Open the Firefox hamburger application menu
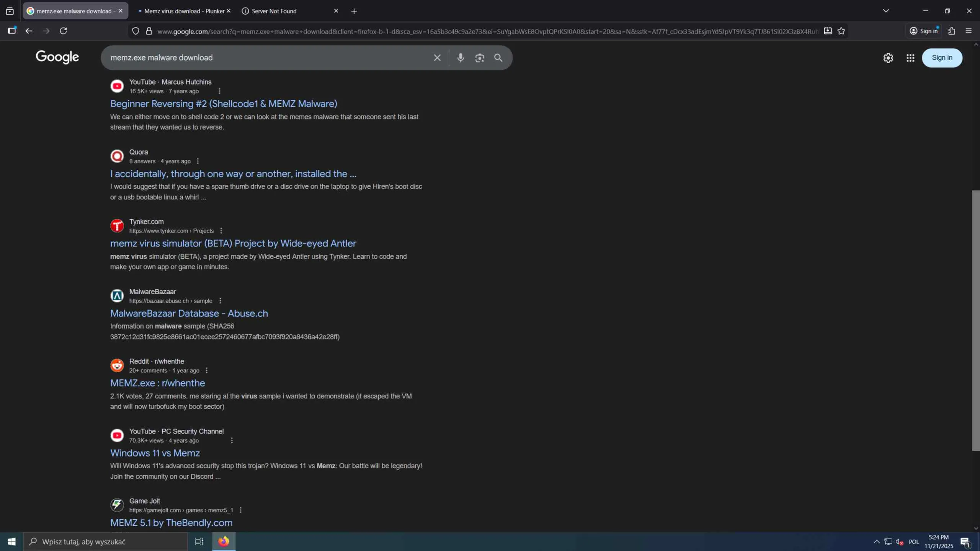 click(x=969, y=31)
